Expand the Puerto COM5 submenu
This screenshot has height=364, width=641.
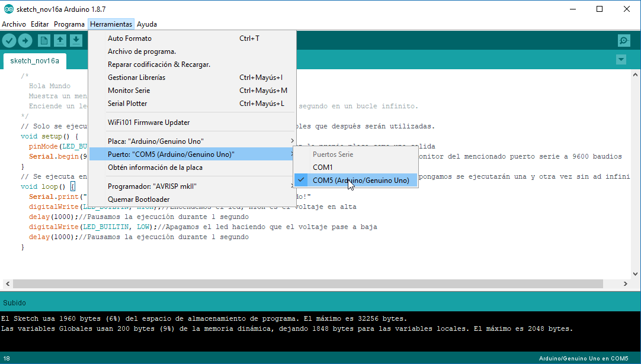[x=192, y=154]
